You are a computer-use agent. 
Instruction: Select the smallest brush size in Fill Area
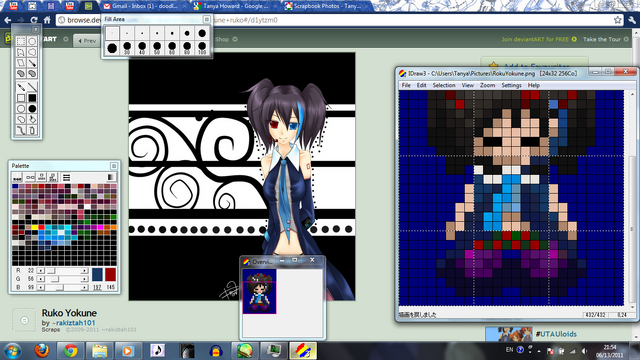coord(112,33)
